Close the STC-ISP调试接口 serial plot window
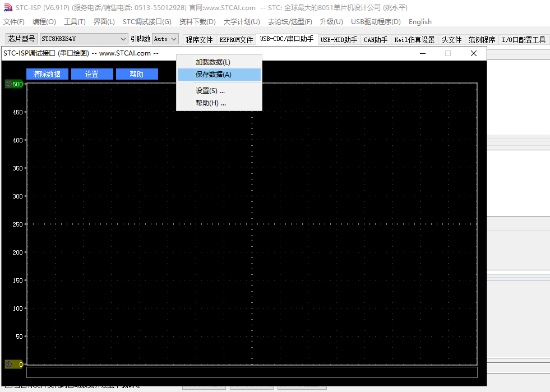 click(473, 53)
